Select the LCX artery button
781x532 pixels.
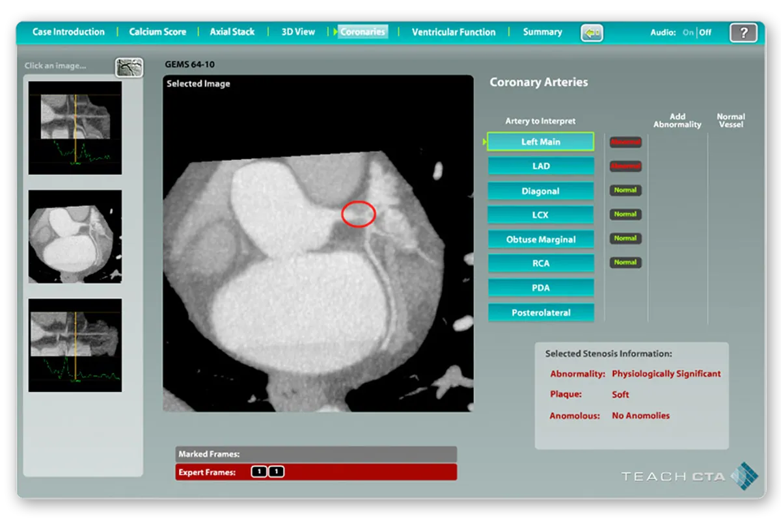click(x=541, y=215)
